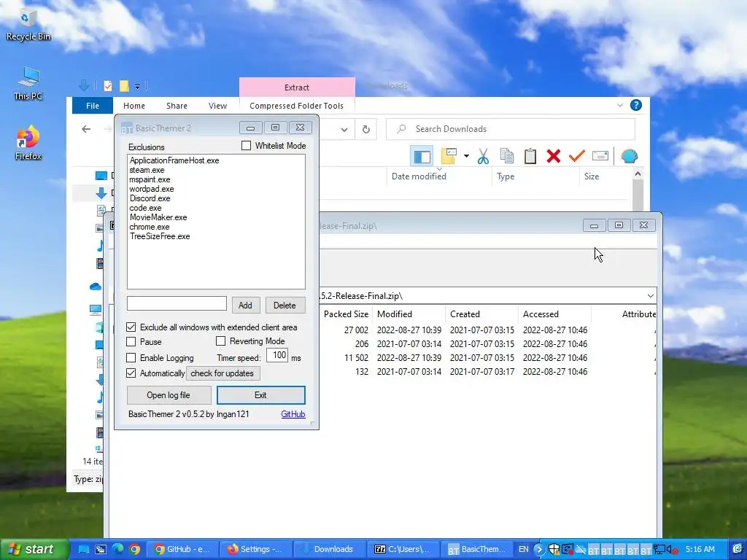Image resolution: width=747 pixels, height=560 pixels.
Task: Open the folder options dropdown arrow
Action: (466, 156)
